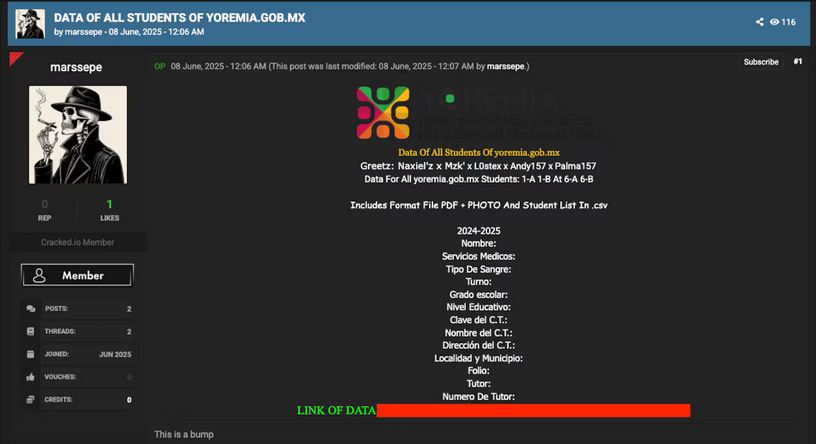Click the Greetz line of names
The width and height of the screenshot is (816, 444).
[478, 166]
